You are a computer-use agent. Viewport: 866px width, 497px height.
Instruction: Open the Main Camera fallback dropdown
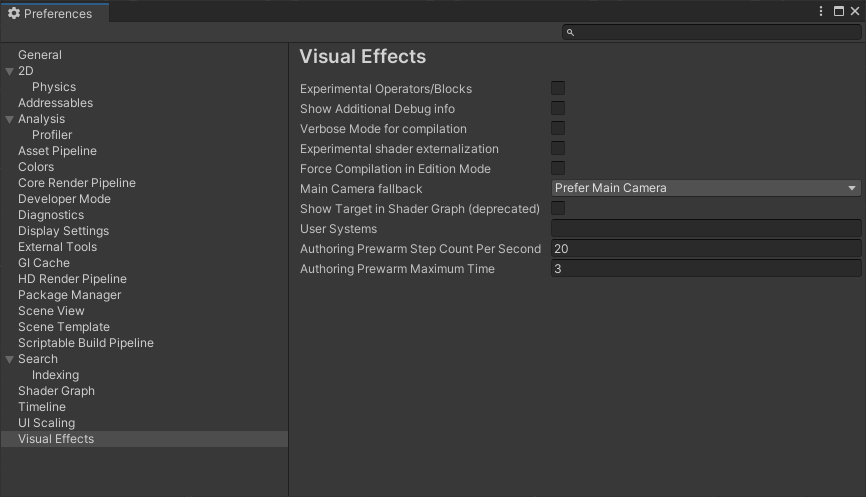(705, 188)
